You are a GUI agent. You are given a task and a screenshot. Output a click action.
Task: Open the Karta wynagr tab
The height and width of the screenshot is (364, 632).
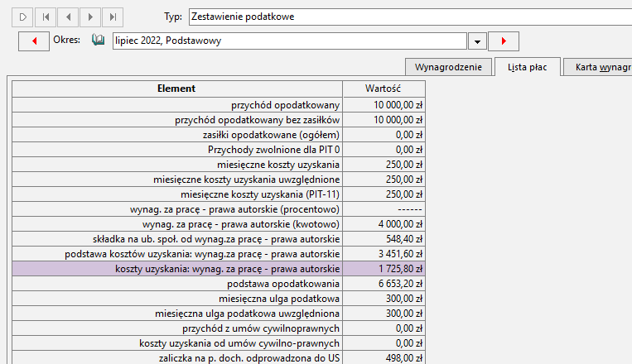[x=598, y=67]
